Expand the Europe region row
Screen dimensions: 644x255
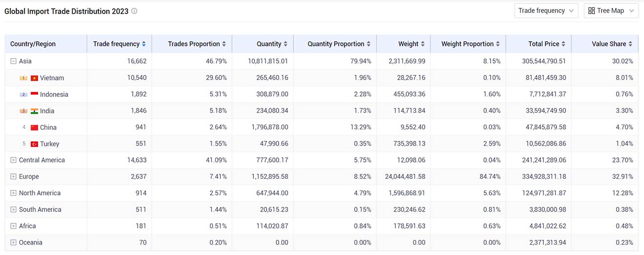pyautogui.click(x=13, y=177)
